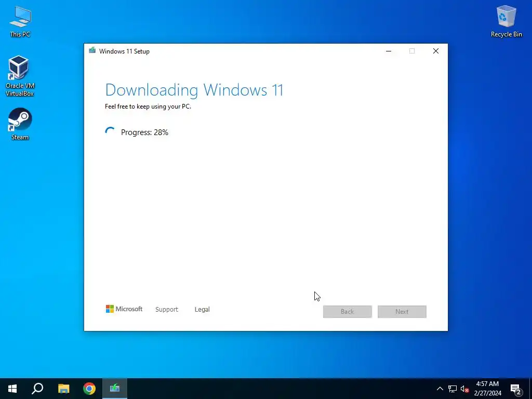The width and height of the screenshot is (532, 399).
Task: Open taskbar search magnifier
Action: (37, 389)
